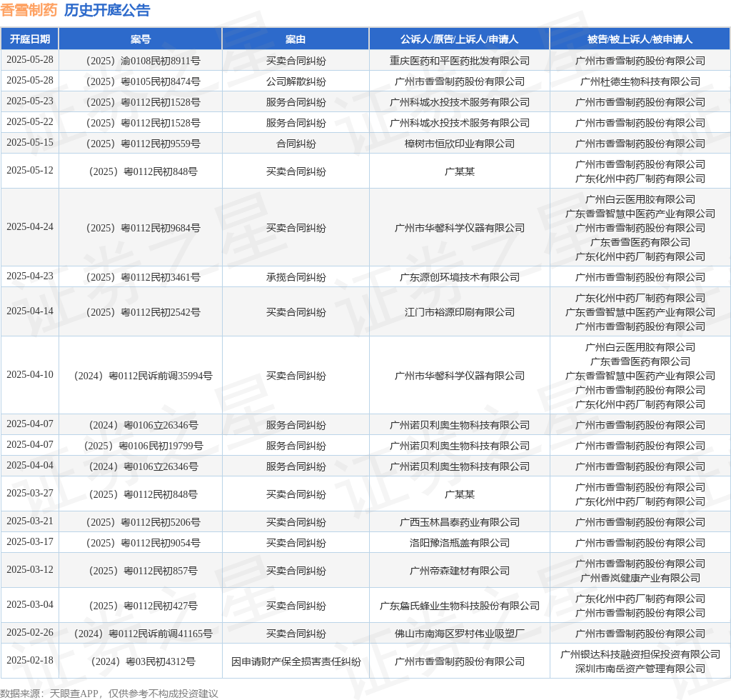Select case number (2025)渝0108民初8911号
Viewport: 731px width, 700px height.
(143, 61)
